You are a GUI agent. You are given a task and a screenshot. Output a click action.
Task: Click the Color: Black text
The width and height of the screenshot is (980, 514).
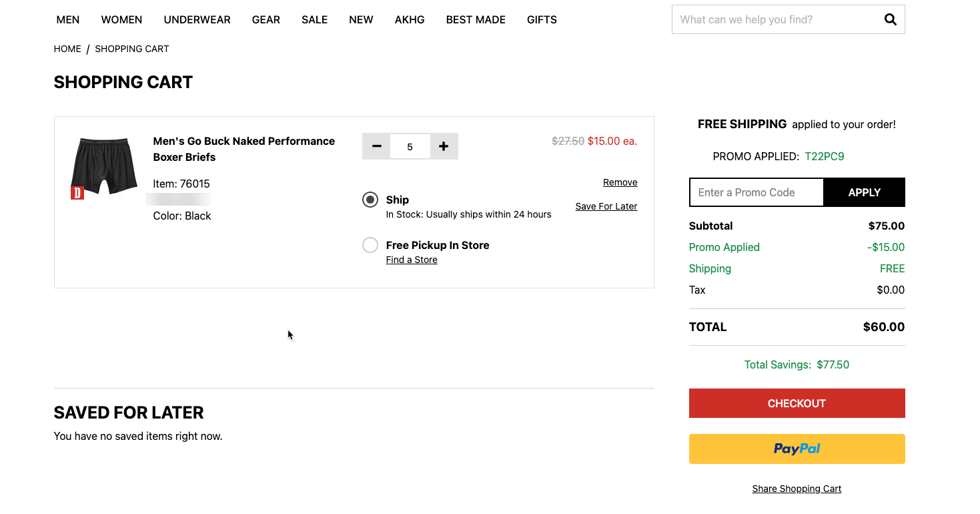pyautogui.click(x=182, y=216)
